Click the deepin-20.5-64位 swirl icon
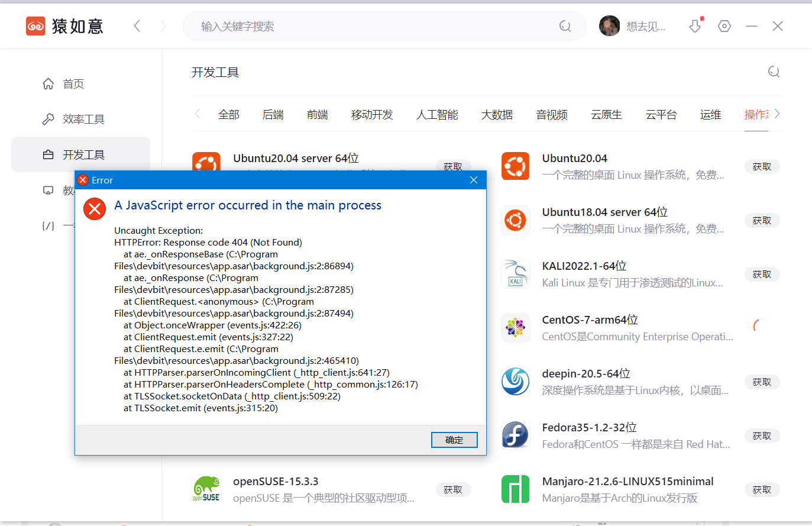The image size is (812, 526). pyautogui.click(x=515, y=382)
